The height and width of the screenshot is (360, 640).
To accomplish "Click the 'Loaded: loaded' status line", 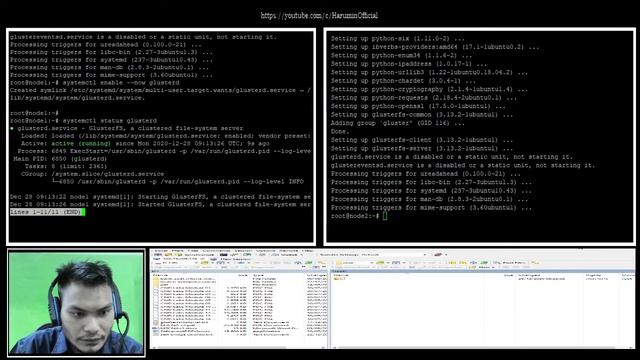I will pyautogui.click(x=166, y=136).
